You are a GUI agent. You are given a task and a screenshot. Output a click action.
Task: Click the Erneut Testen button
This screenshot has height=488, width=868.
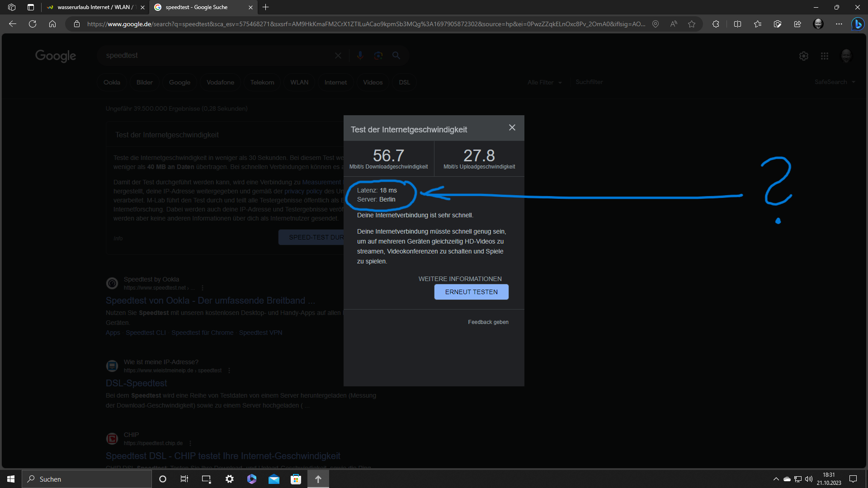coord(471,292)
